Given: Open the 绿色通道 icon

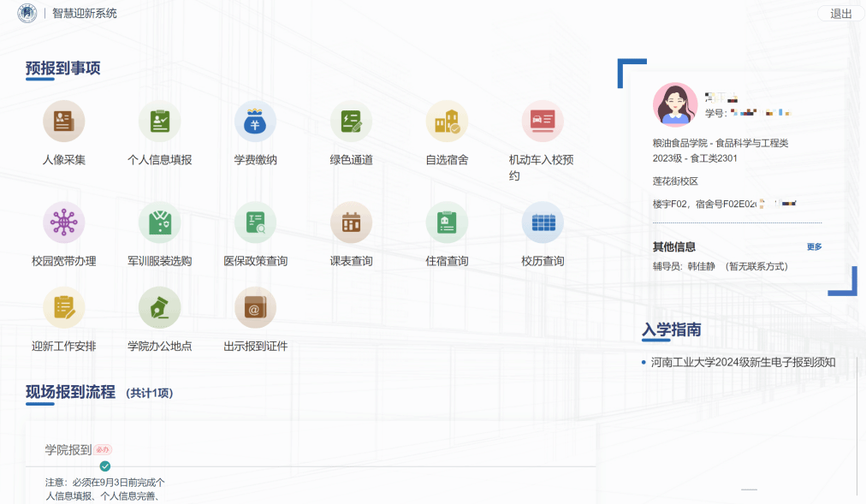Looking at the screenshot, I should (x=352, y=122).
